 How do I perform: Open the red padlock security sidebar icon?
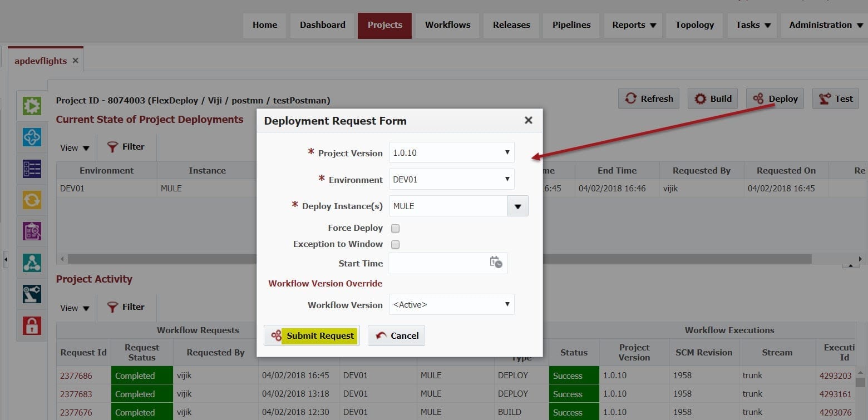[32, 325]
